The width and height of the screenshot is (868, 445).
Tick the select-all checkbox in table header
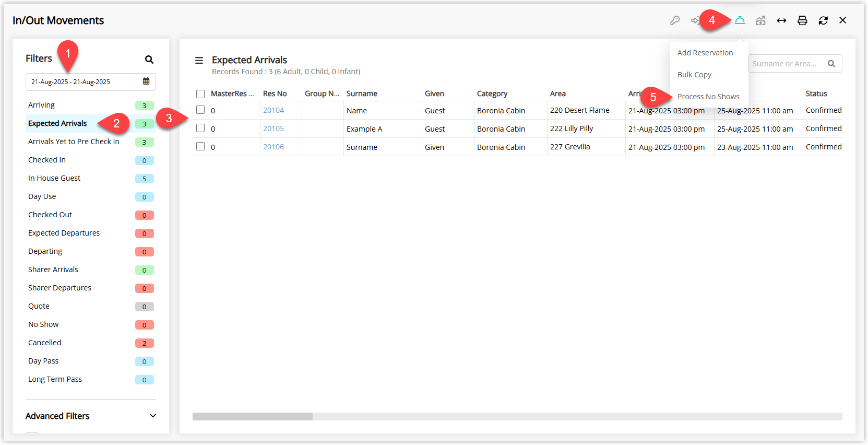point(200,94)
